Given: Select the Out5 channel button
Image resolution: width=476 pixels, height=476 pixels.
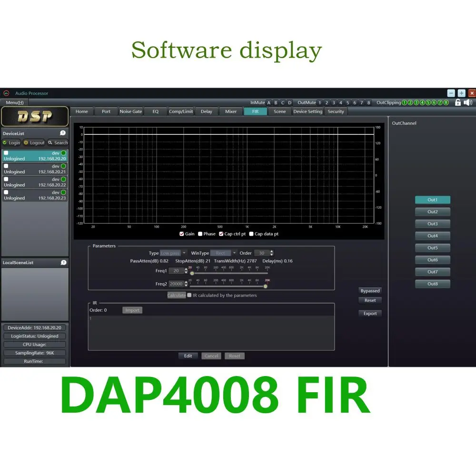Looking at the screenshot, I should [x=433, y=248].
